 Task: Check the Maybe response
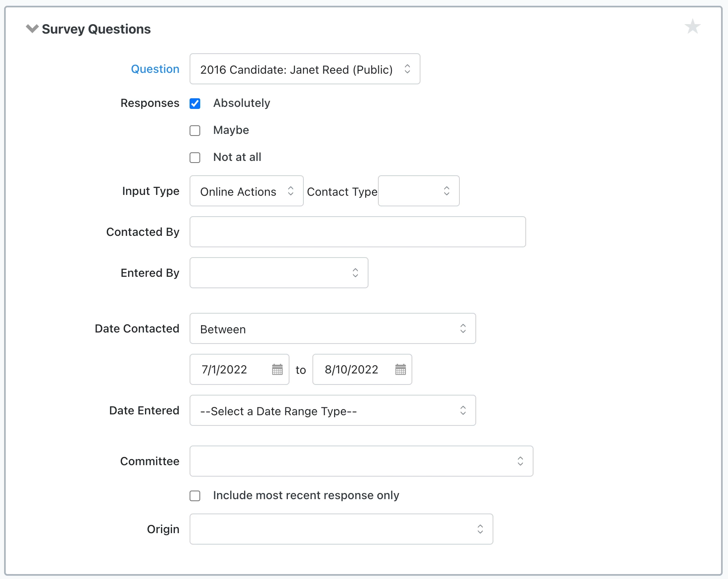pos(195,131)
